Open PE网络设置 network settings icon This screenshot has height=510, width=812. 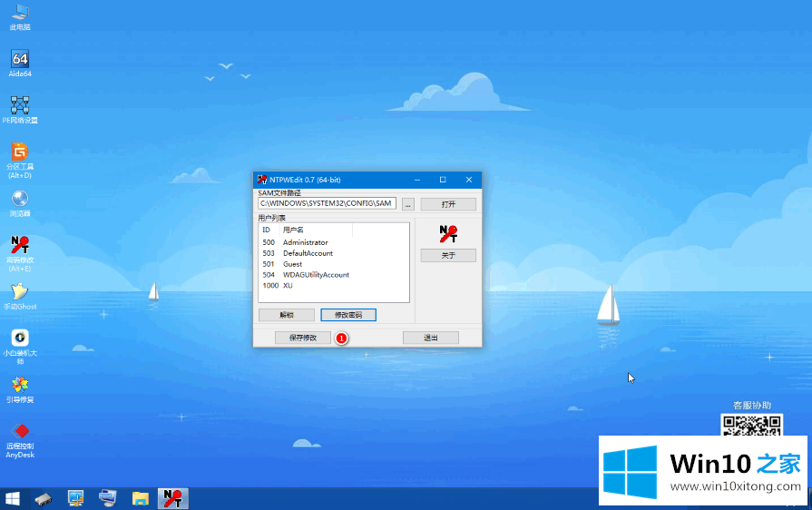tap(20, 110)
